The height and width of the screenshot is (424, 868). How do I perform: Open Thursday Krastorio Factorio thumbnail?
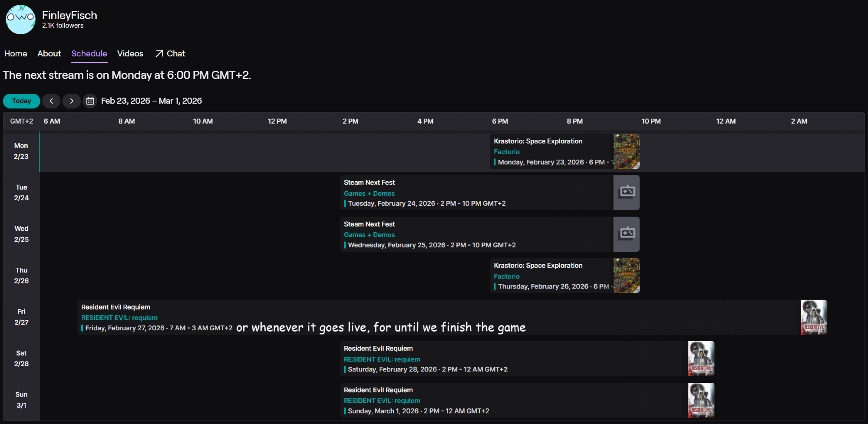coord(626,276)
